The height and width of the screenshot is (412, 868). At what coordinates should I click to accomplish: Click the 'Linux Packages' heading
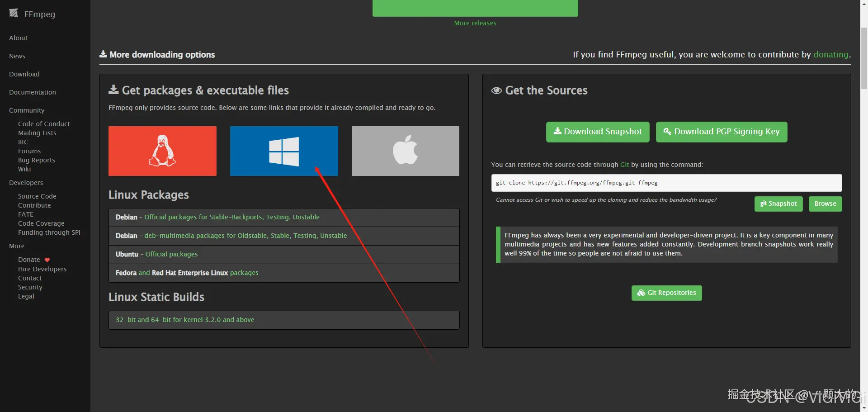coord(149,195)
